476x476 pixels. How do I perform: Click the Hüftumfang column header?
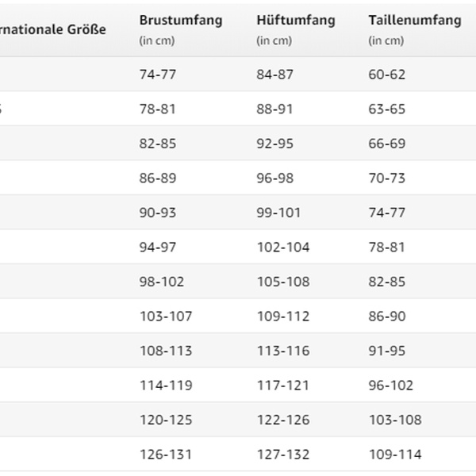[296, 20]
